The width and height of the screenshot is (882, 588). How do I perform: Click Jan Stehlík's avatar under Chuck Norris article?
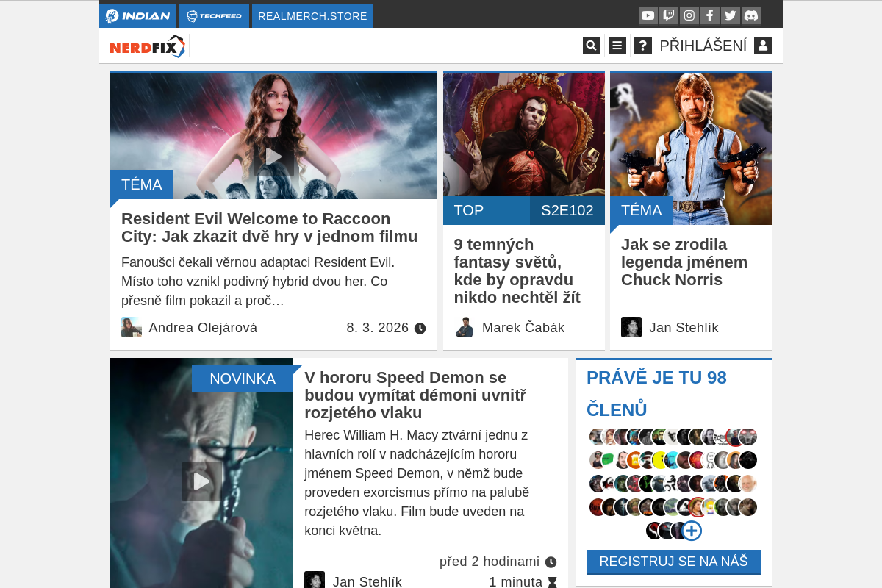631,327
